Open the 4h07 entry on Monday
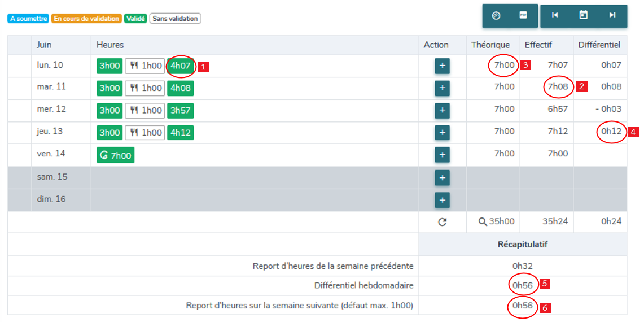 coord(181,66)
